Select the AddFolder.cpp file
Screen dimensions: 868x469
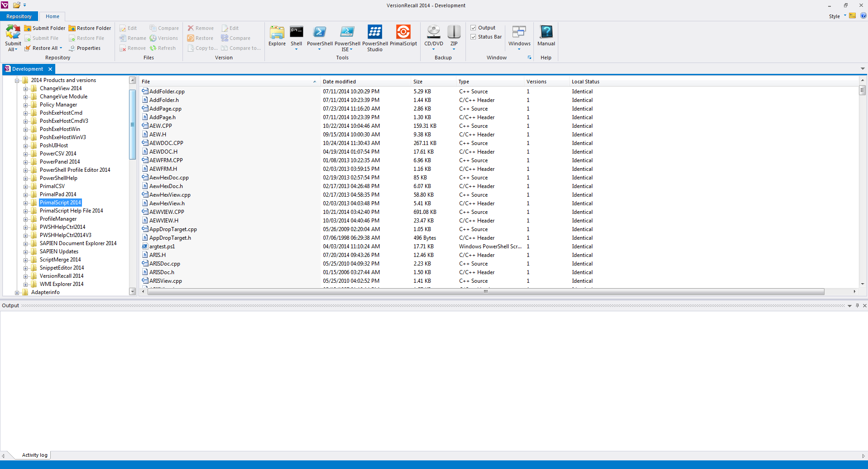click(167, 92)
